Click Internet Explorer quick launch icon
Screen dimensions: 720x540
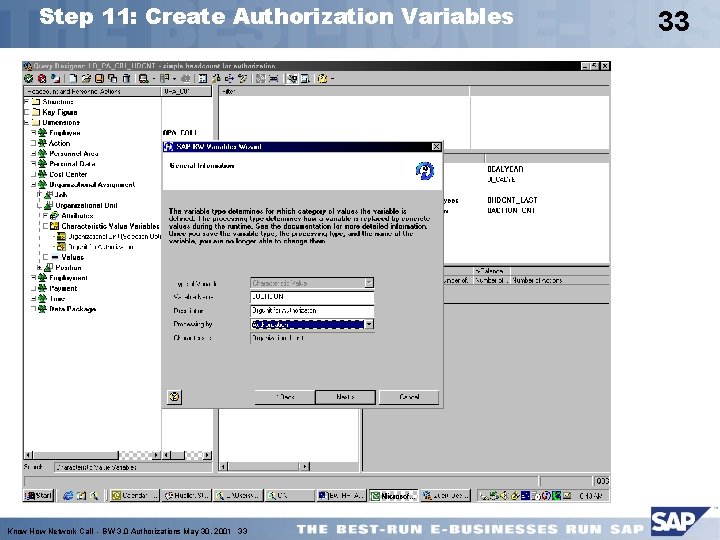(x=68, y=495)
